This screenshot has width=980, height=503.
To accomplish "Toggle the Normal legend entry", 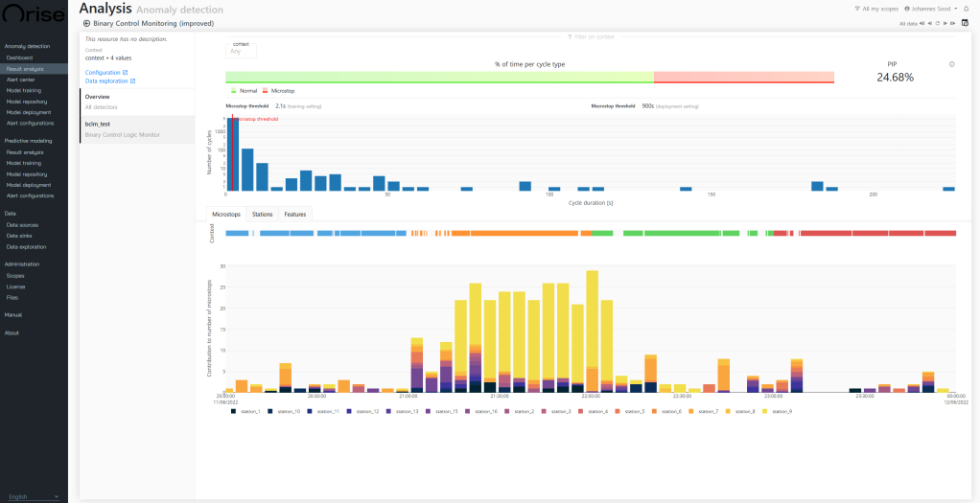I will [x=244, y=90].
